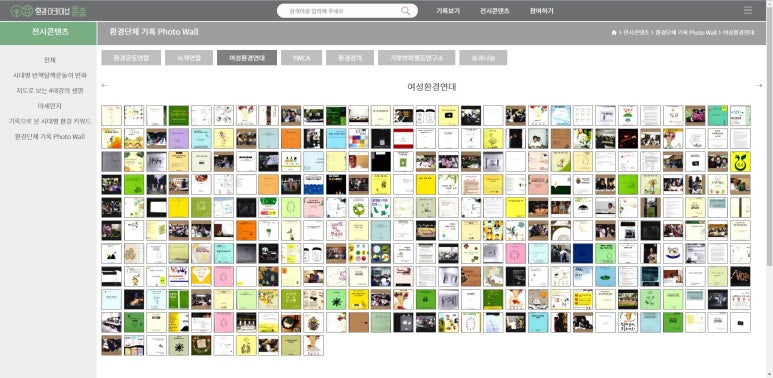
Task: Select the 기후변화행동연구소 tab
Action: 417,58
